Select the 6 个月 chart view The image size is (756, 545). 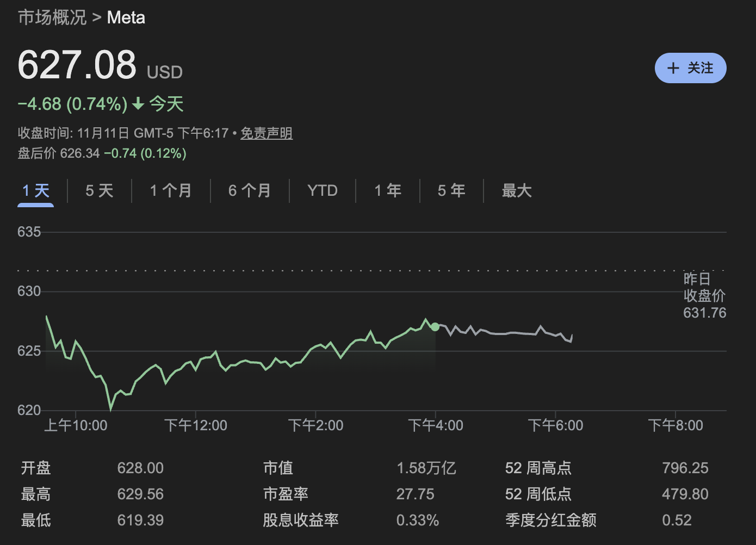[x=250, y=190]
